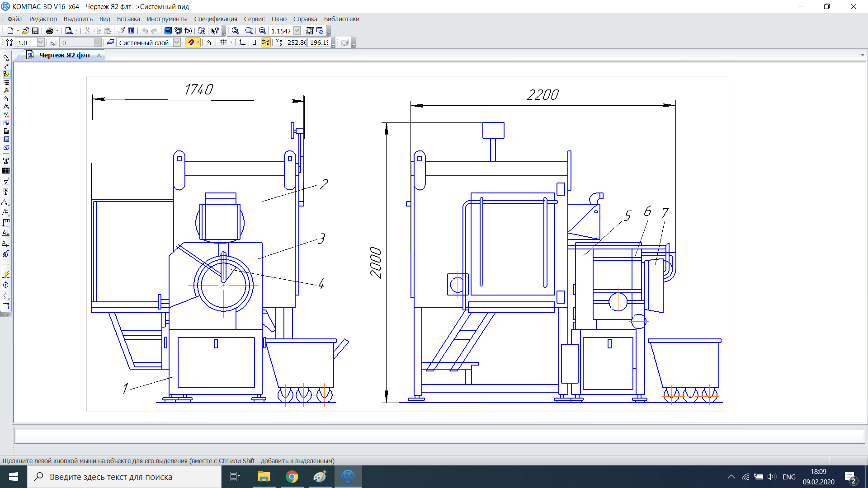
Task: Click the f(x) variables icon
Action: tap(188, 31)
